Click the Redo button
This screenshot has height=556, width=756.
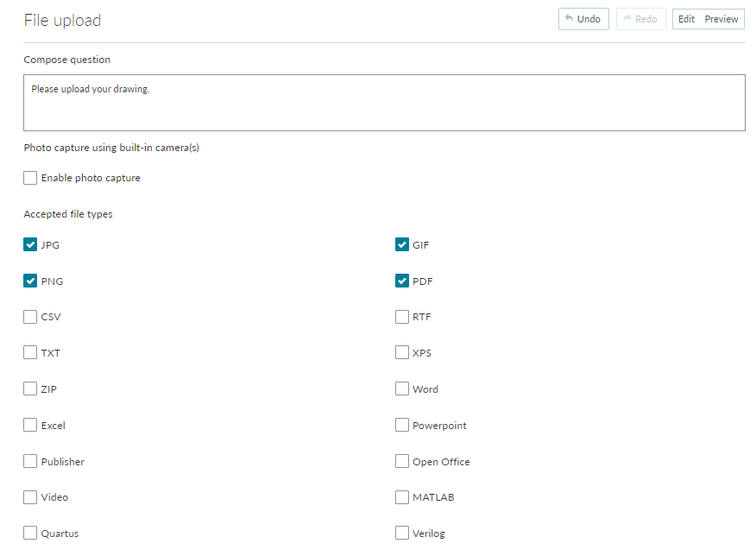tap(640, 19)
